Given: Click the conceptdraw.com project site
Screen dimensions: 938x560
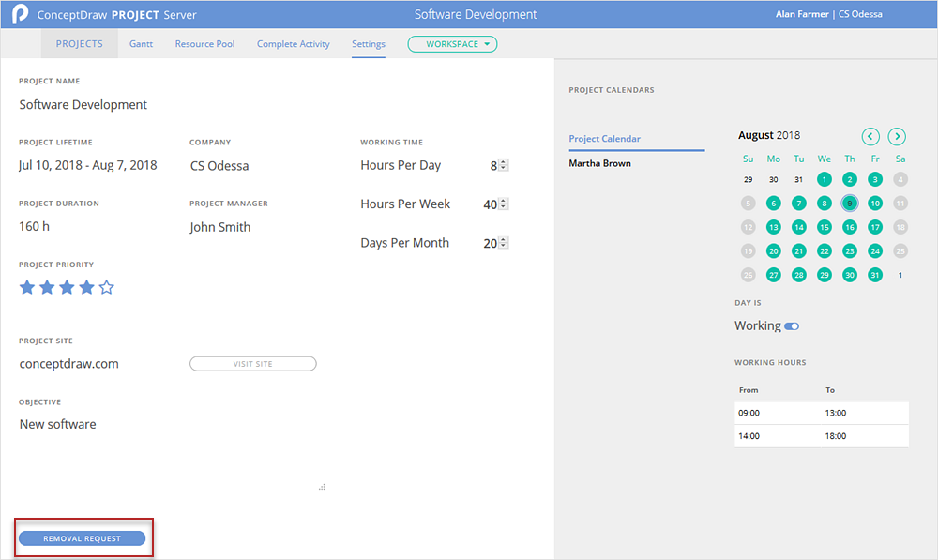Looking at the screenshot, I should [68, 364].
